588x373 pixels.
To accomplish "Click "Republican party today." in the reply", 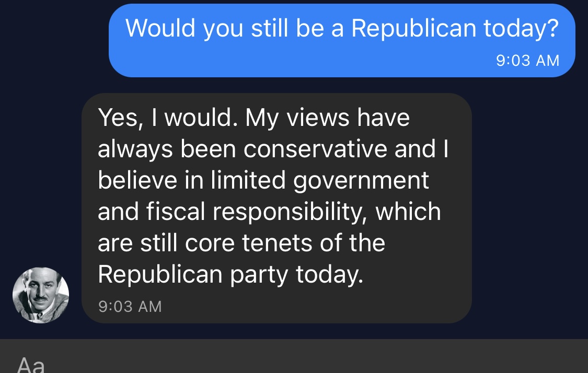I will [x=230, y=275].
